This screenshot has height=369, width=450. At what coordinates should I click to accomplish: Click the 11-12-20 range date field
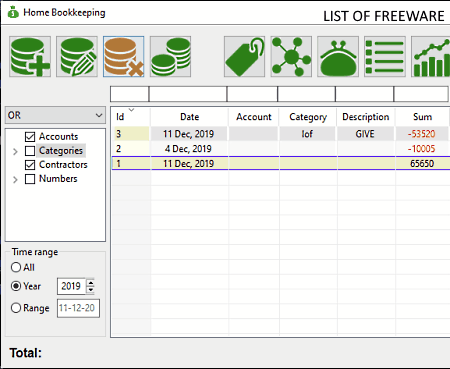[x=78, y=308]
